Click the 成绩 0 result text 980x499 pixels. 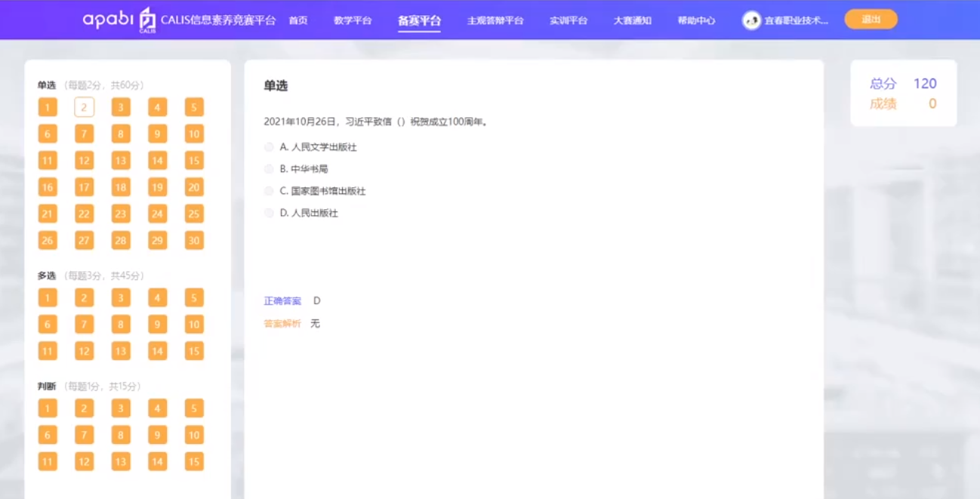(x=903, y=104)
